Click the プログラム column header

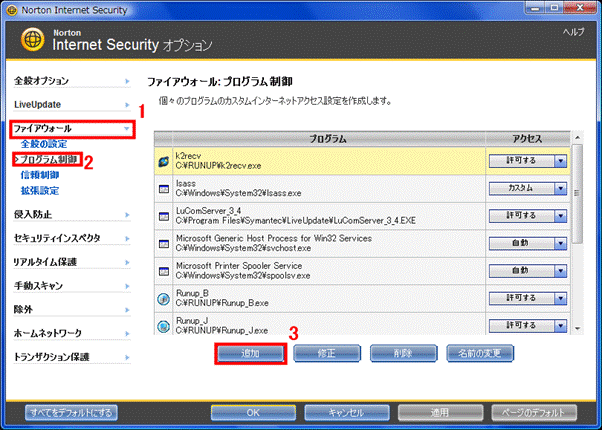pyautogui.click(x=329, y=139)
